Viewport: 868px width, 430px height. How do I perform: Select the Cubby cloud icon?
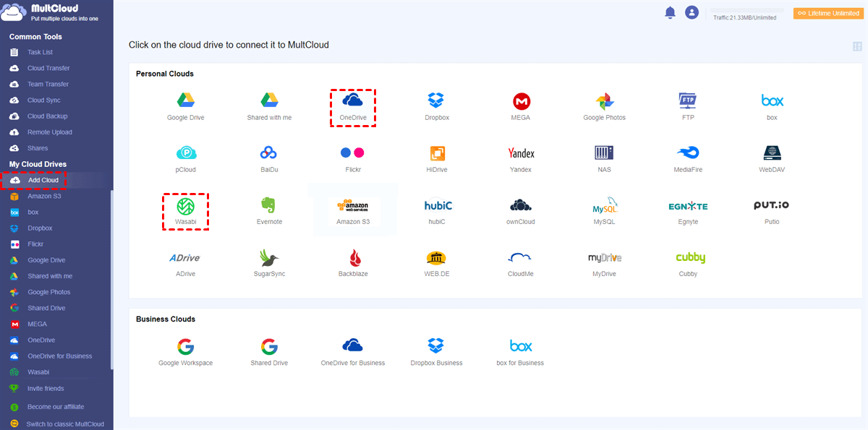(x=691, y=263)
